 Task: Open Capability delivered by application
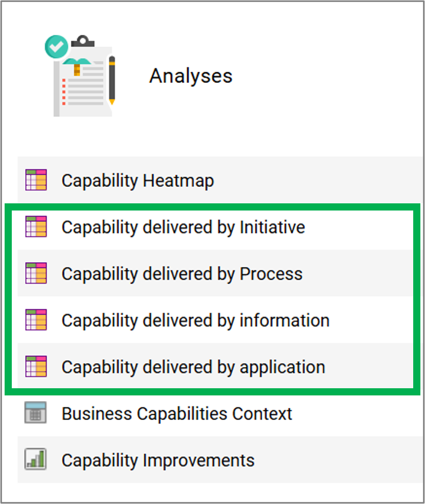(x=193, y=367)
